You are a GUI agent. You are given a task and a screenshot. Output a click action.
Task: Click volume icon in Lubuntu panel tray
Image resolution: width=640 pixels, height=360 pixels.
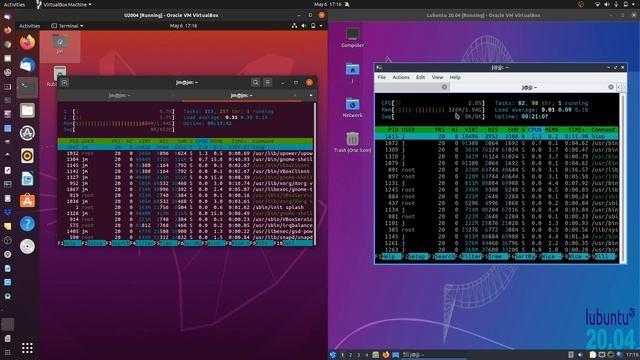coord(580,355)
